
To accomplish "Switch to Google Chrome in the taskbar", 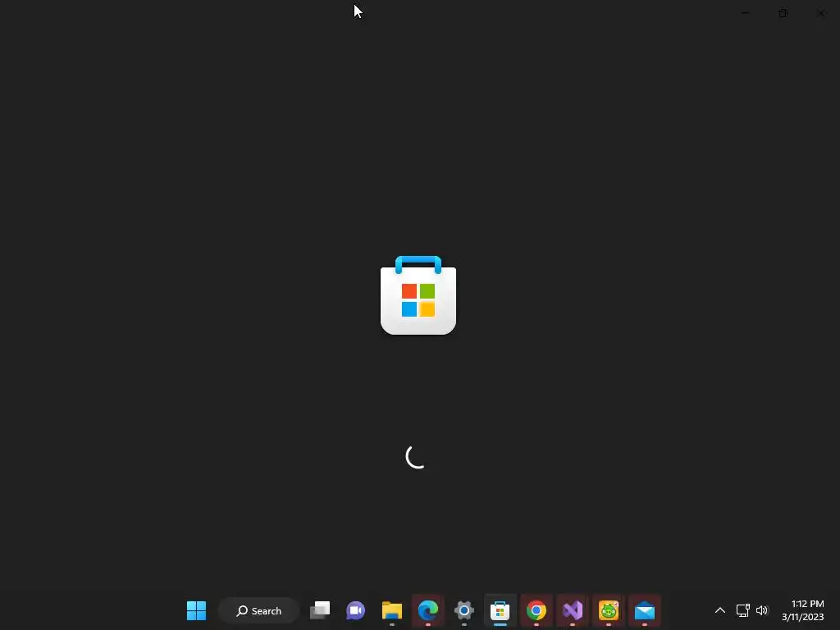I will (x=536, y=610).
